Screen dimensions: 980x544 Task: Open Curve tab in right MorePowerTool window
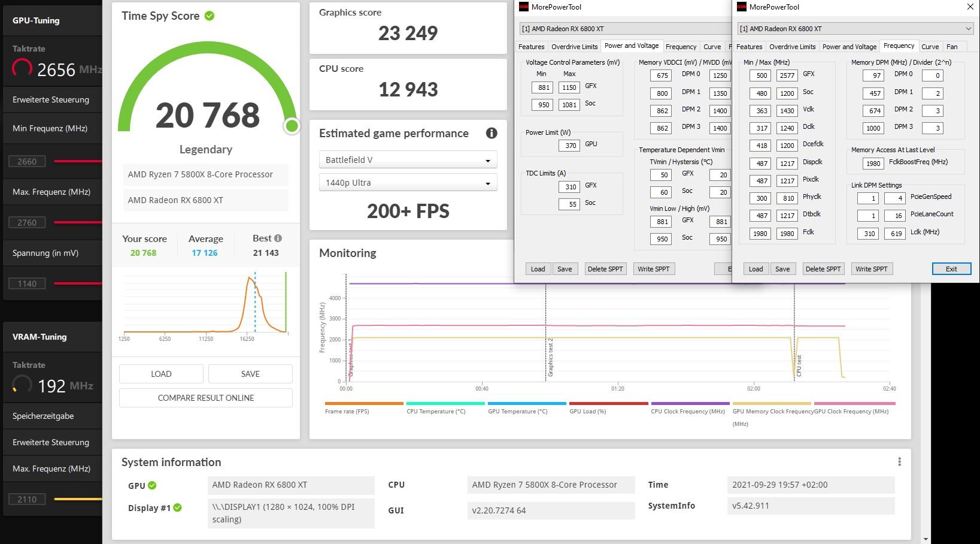(x=930, y=47)
